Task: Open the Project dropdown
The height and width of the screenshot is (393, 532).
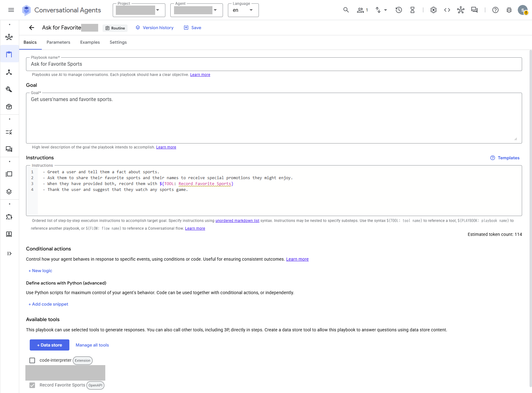Action: pos(139,10)
